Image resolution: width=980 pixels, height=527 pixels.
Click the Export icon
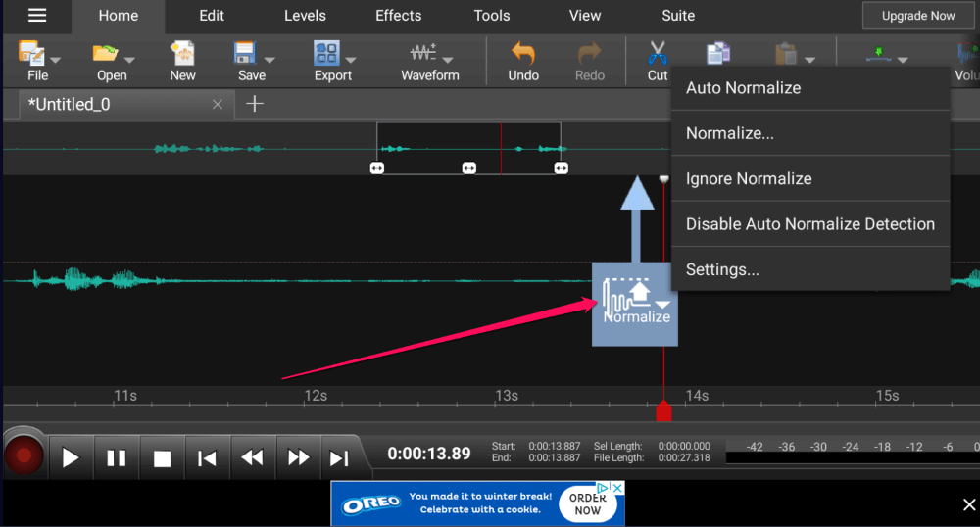point(326,53)
